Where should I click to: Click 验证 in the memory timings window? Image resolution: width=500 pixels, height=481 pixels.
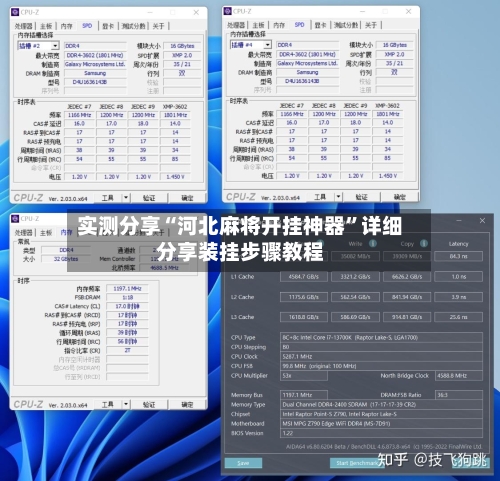(149, 404)
